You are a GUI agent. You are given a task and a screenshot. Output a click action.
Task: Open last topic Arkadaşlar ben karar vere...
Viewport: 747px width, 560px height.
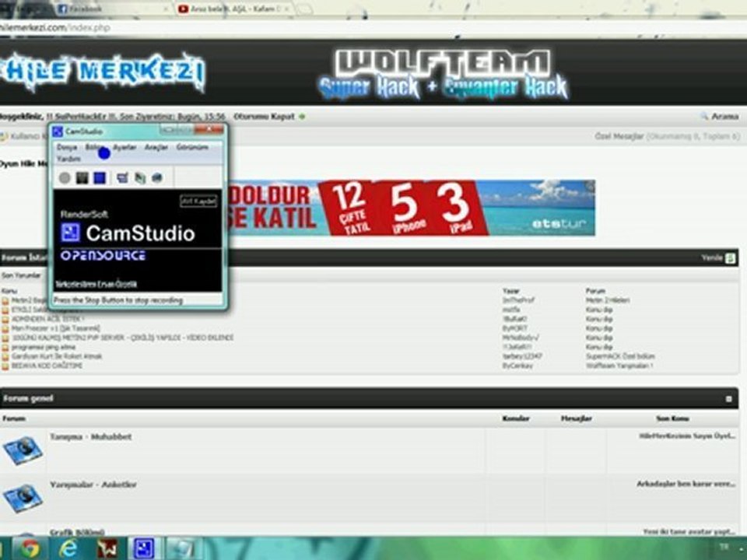pyautogui.click(x=686, y=484)
